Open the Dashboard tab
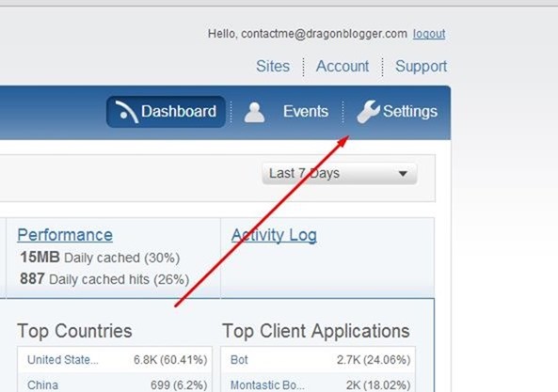Screen dimensions: 558x392 [x=166, y=112]
